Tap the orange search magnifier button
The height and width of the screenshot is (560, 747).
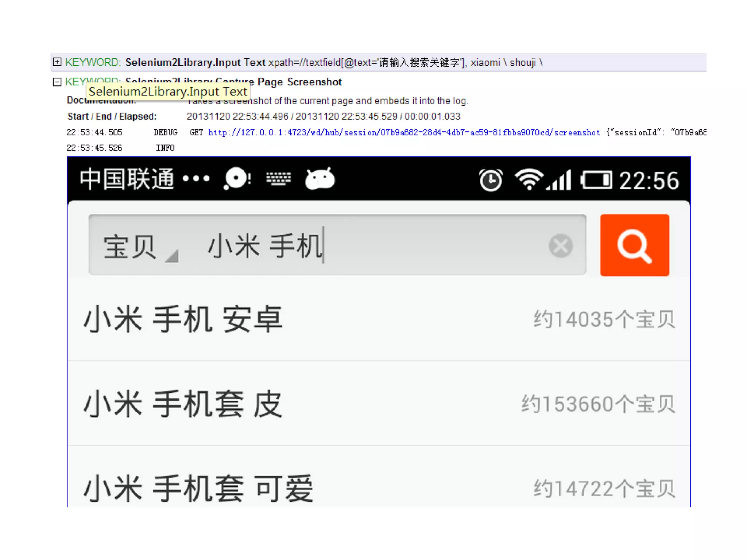(634, 245)
